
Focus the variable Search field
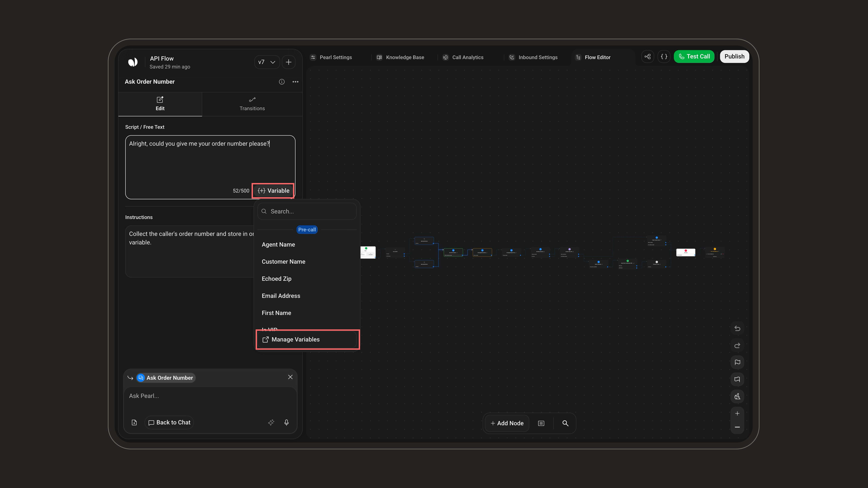[307, 211]
